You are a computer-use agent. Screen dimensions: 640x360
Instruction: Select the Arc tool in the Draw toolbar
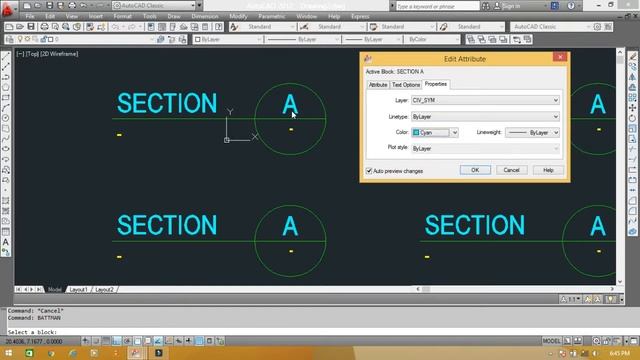(6, 108)
